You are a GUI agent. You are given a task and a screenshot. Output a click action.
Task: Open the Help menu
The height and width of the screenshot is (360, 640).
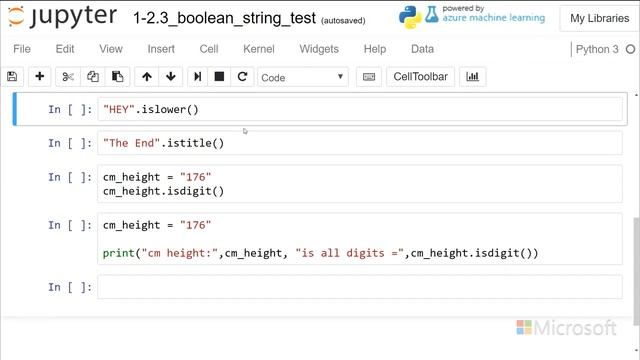point(375,49)
